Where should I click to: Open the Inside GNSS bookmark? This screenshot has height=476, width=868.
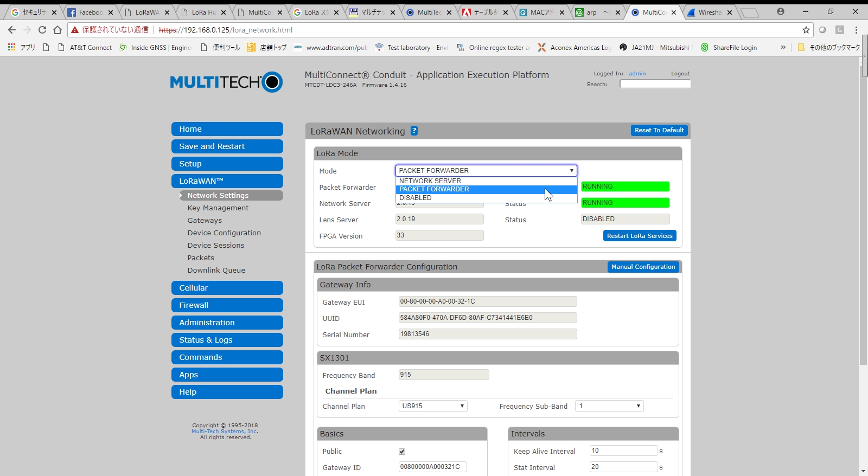point(156,48)
